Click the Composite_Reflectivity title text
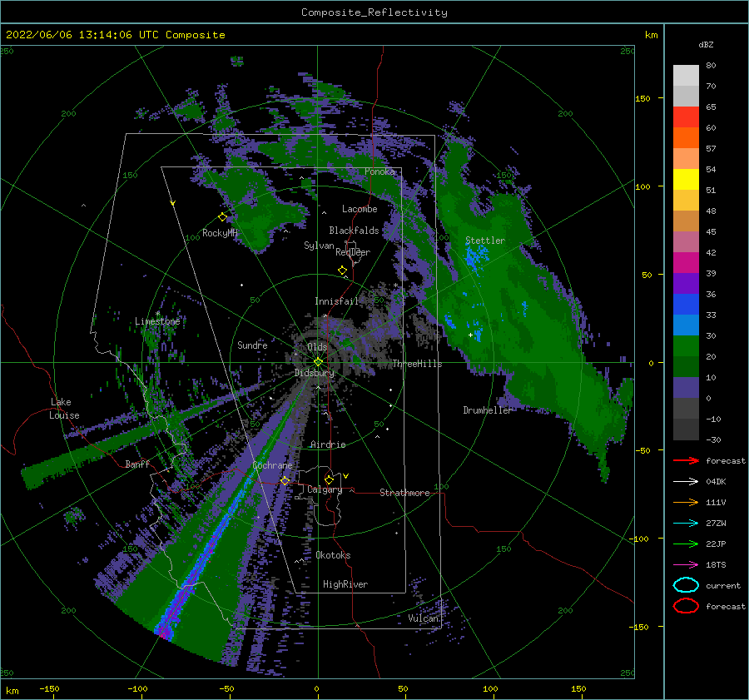749x700 pixels. point(374,12)
